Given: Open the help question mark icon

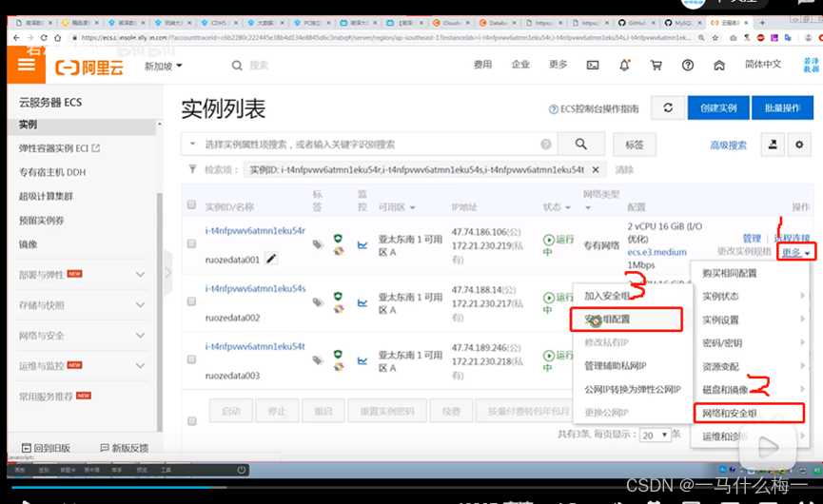Looking at the screenshot, I should [688, 65].
